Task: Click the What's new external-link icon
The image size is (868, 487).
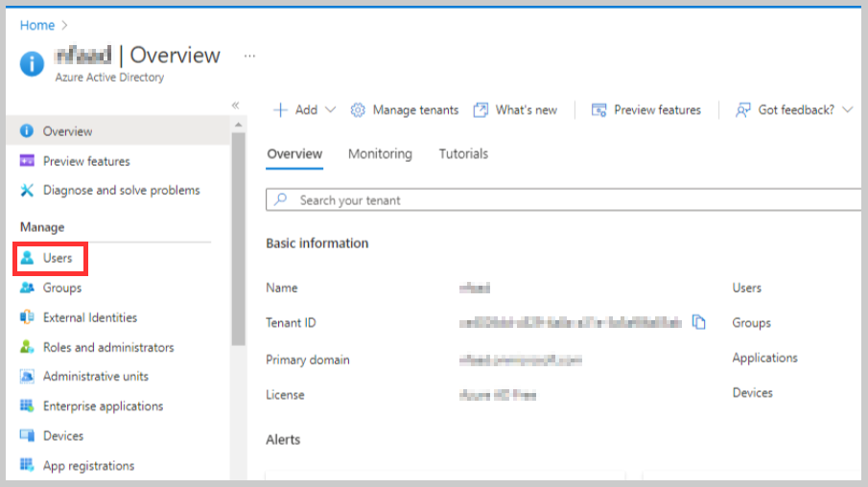Action: (x=481, y=110)
